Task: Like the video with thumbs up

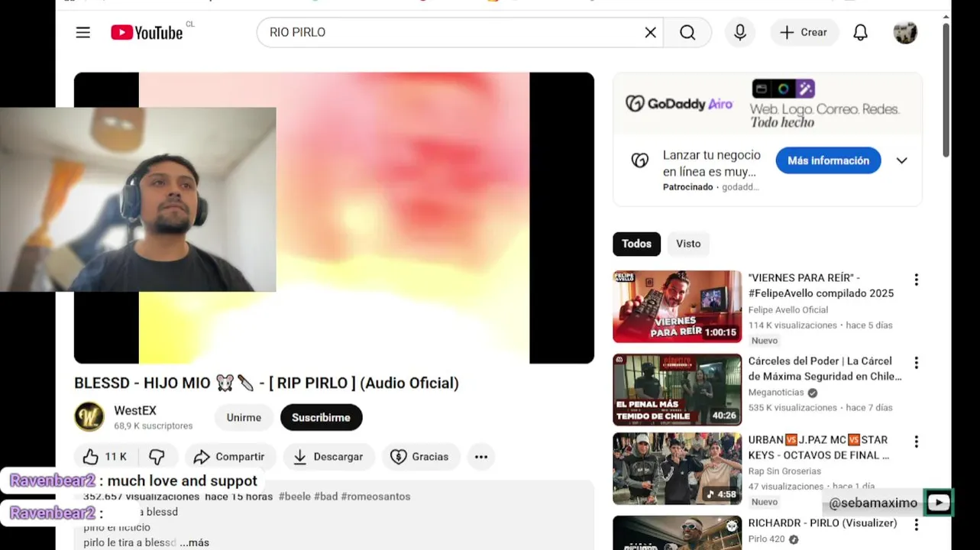Action: click(x=105, y=457)
